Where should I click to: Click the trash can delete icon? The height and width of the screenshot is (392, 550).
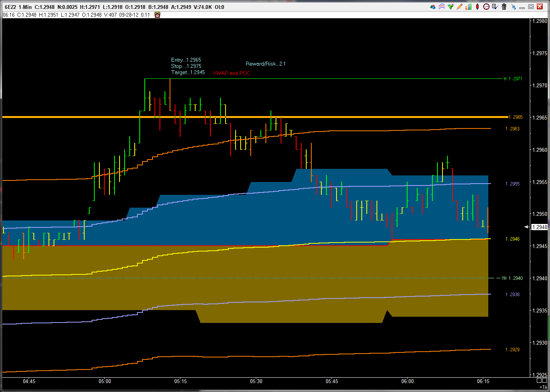pyautogui.click(x=504, y=7)
